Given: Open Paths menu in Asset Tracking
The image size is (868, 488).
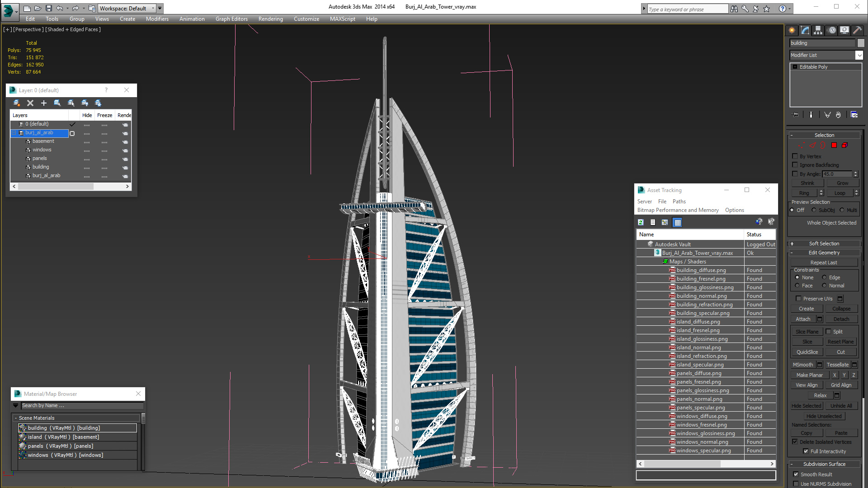Looking at the screenshot, I should pyautogui.click(x=679, y=202).
